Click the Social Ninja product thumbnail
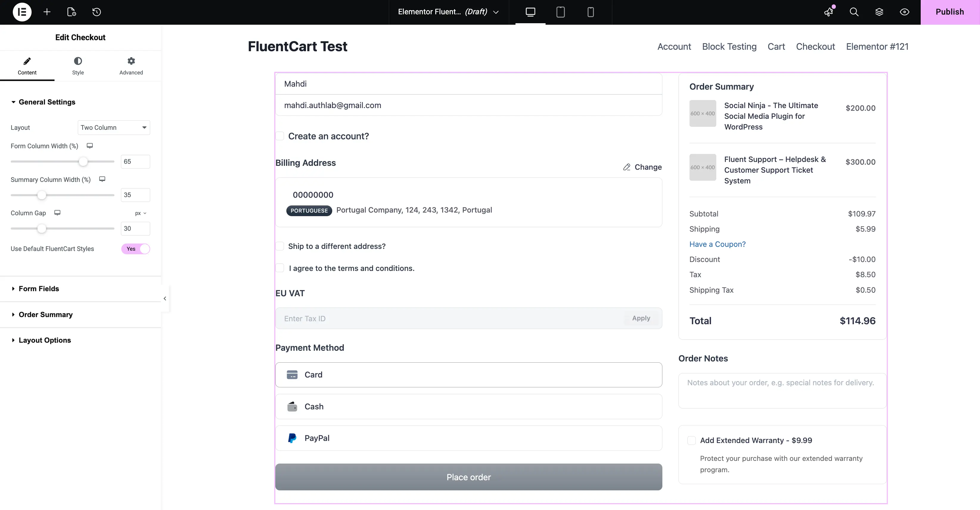This screenshot has height=510, width=980. [x=703, y=113]
